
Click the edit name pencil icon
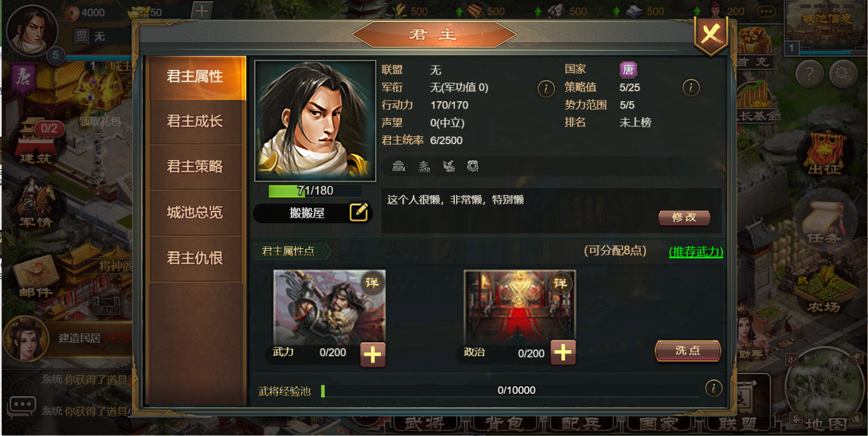(x=359, y=212)
